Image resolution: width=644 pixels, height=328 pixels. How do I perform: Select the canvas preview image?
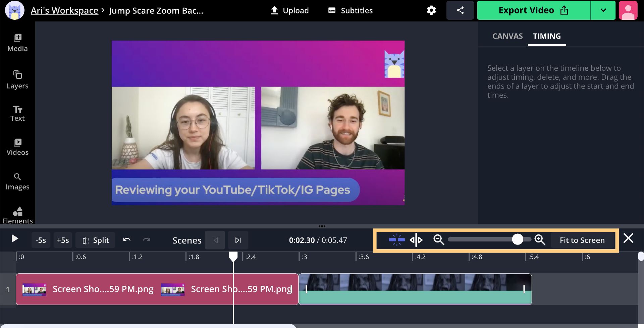(258, 123)
